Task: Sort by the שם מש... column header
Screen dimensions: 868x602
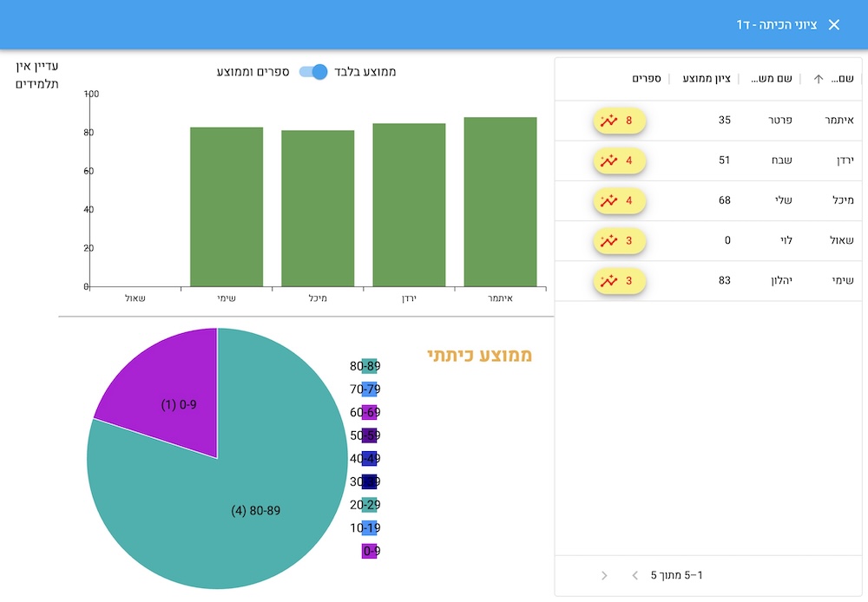Action: pos(771,79)
